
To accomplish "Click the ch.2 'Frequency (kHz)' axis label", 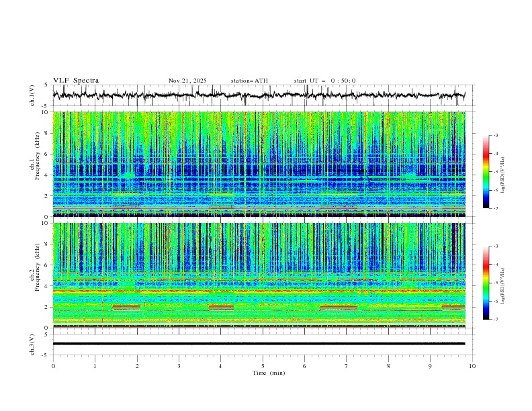I will point(37,267).
